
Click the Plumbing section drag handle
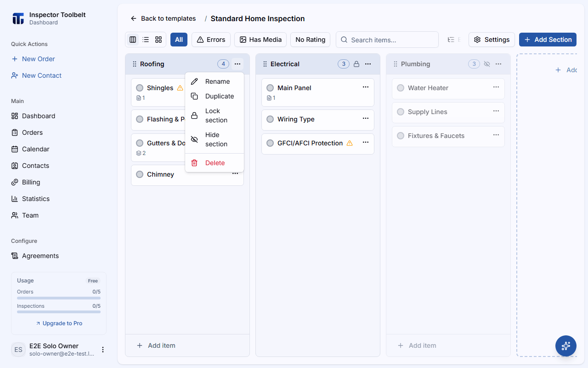[x=396, y=64]
